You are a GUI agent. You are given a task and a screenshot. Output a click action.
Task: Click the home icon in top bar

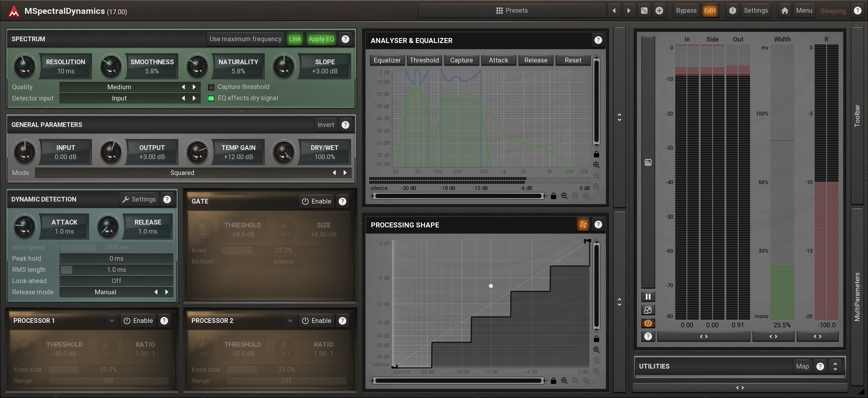785,11
